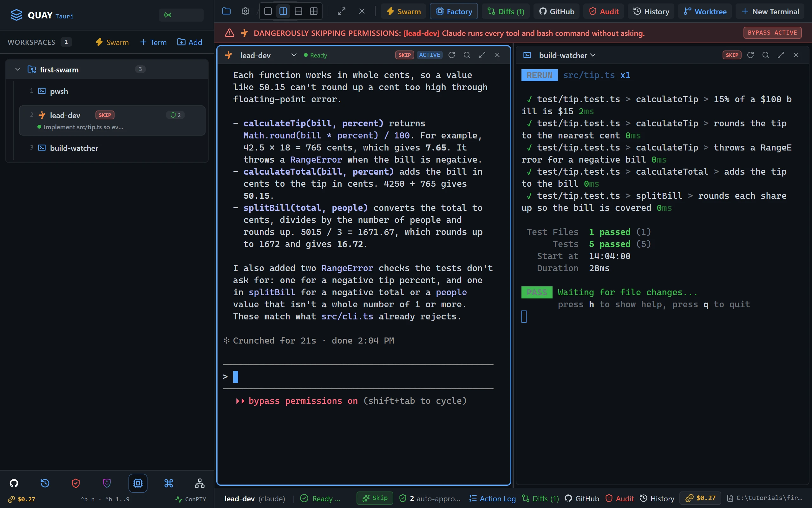
Task: Click the Ready status in the bottom status bar
Action: (320, 498)
